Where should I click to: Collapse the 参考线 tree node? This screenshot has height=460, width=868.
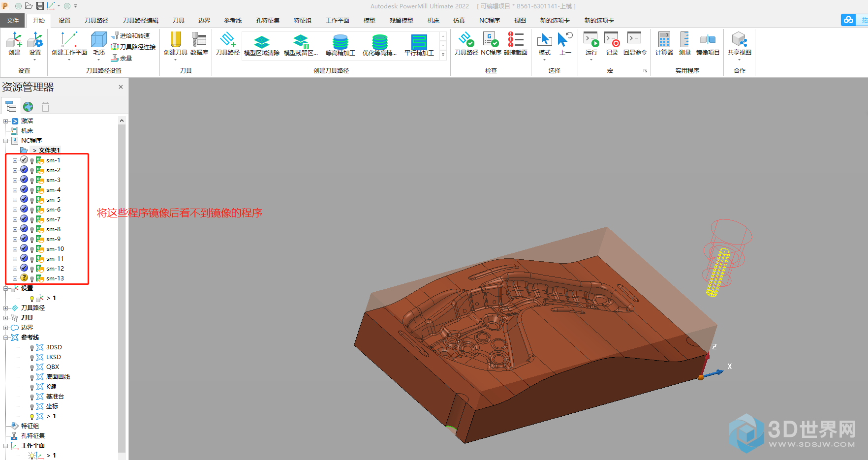tap(6, 337)
